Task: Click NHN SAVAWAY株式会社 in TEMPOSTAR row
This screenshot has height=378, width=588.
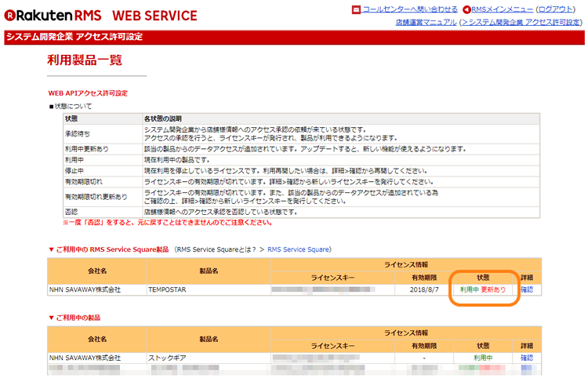Action: point(85,289)
